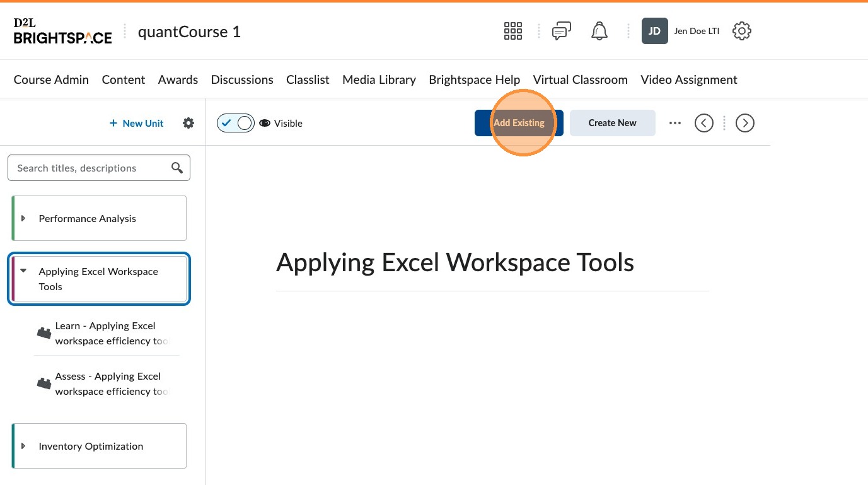Click the Add Existing button
868x485 pixels.
coord(519,123)
